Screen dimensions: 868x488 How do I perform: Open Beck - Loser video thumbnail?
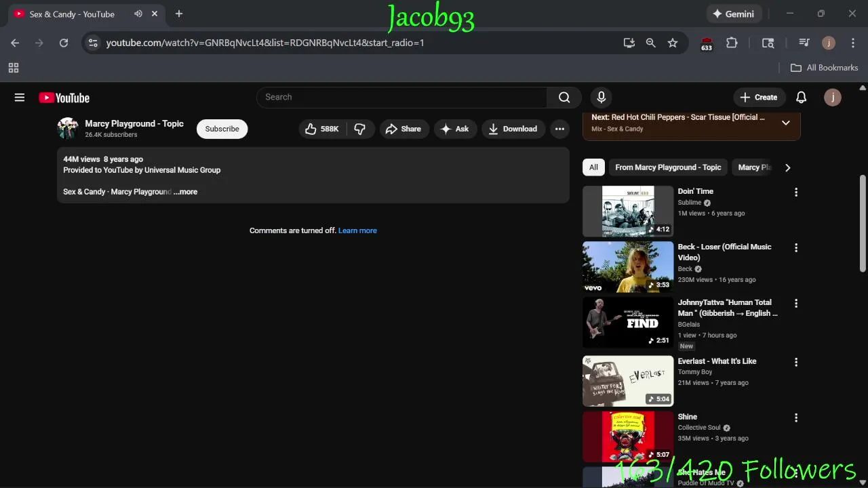point(628,267)
